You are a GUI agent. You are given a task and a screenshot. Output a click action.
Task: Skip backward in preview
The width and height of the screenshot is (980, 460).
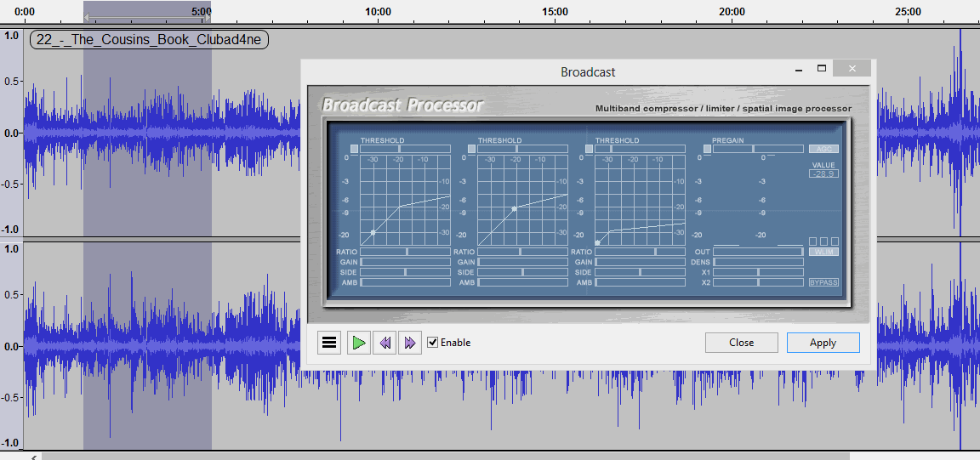tap(385, 343)
